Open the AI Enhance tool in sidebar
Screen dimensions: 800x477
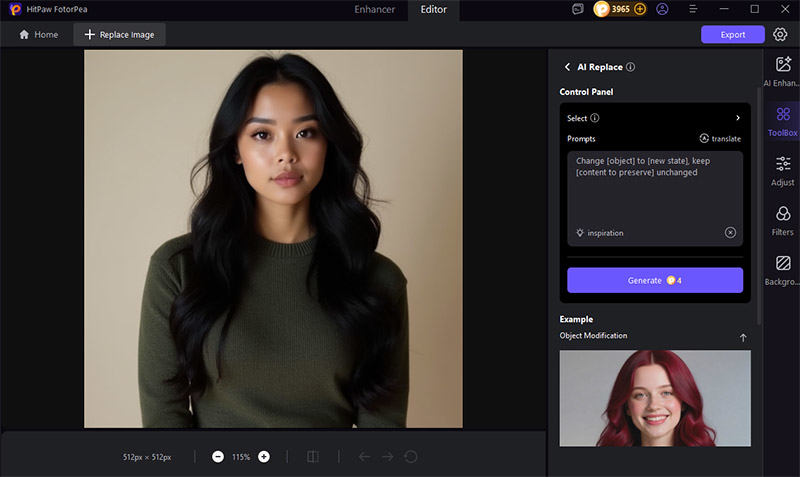click(x=782, y=71)
